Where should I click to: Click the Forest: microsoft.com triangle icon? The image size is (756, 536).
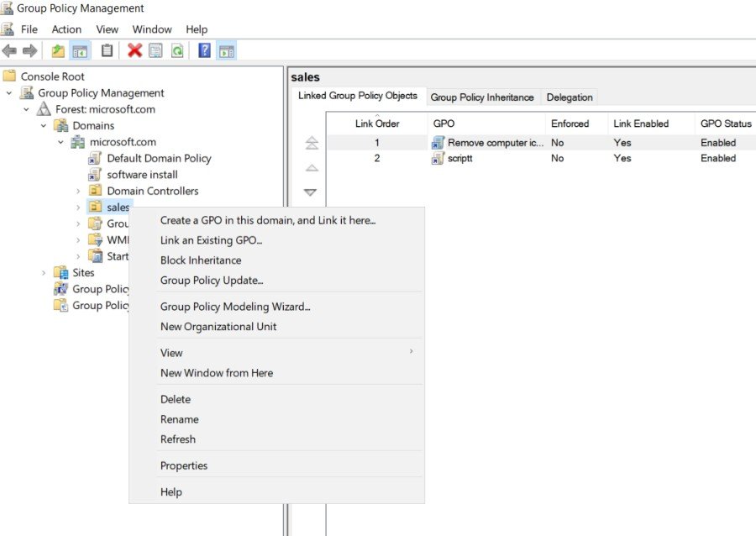tap(44, 109)
